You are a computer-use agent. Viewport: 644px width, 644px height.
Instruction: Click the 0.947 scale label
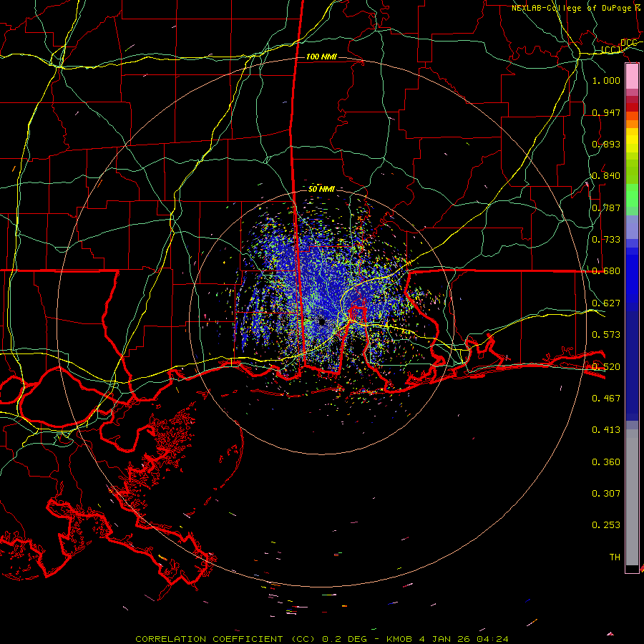coord(606,112)
